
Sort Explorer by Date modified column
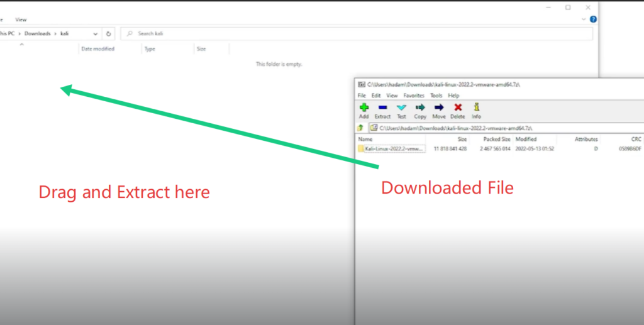pyautogui.click(x=97, y=49)
